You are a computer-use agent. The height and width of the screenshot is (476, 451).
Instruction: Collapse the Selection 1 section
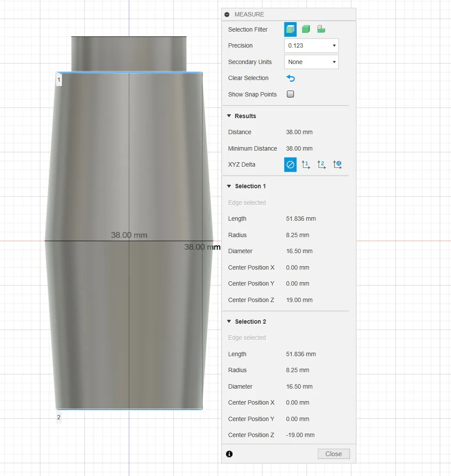pyautogui.click(x=229, y=187)
